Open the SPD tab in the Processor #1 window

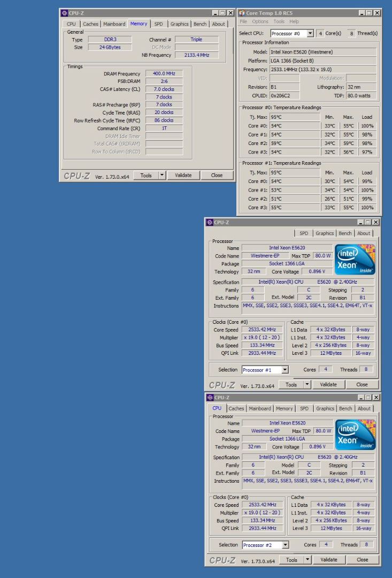pyautogui.click(x=304, y=233)
